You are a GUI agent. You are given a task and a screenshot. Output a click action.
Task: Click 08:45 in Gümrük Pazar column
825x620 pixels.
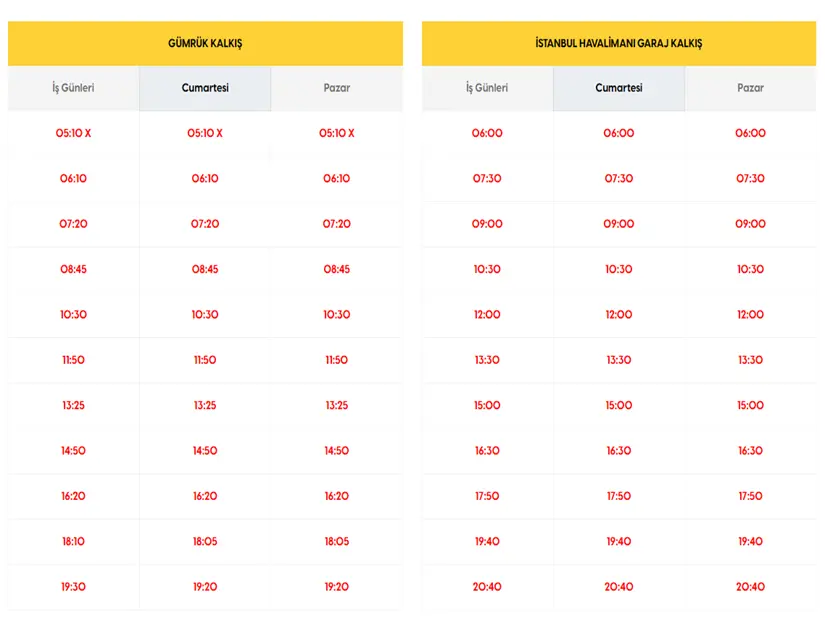[337, 269]
